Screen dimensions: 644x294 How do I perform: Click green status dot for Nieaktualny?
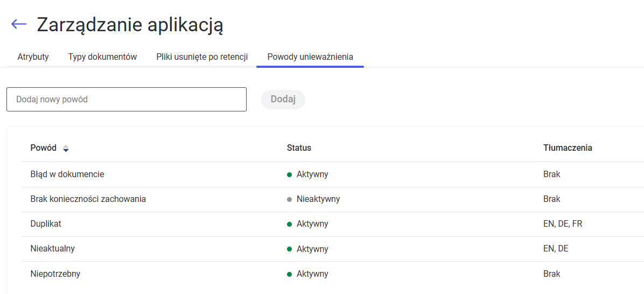point(289,249)
